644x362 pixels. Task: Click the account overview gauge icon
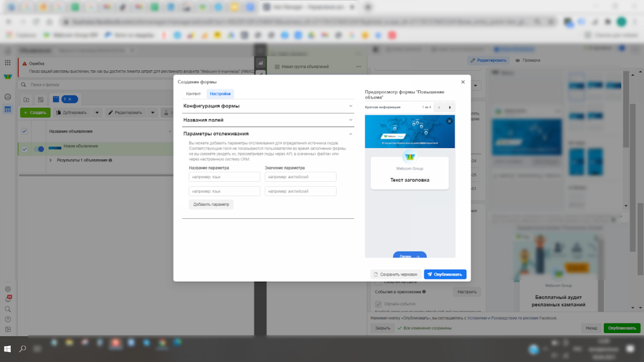coord(8,97)
